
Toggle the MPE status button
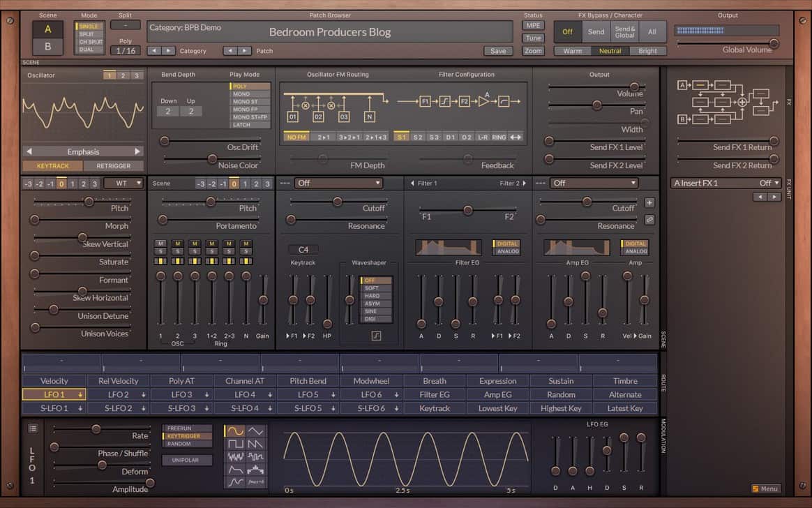[x=533, y=26]
